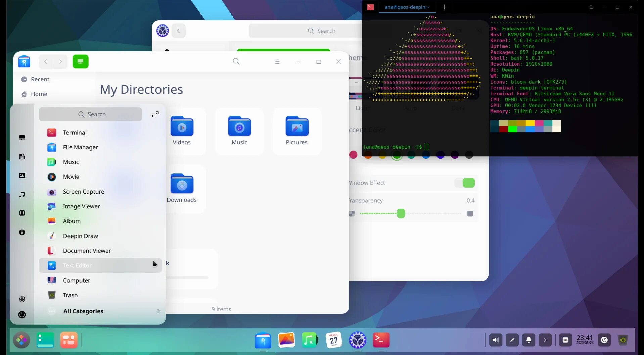
Task: Open Documents shortcut in launcher sidebar
Action: (x=22, y=157)
